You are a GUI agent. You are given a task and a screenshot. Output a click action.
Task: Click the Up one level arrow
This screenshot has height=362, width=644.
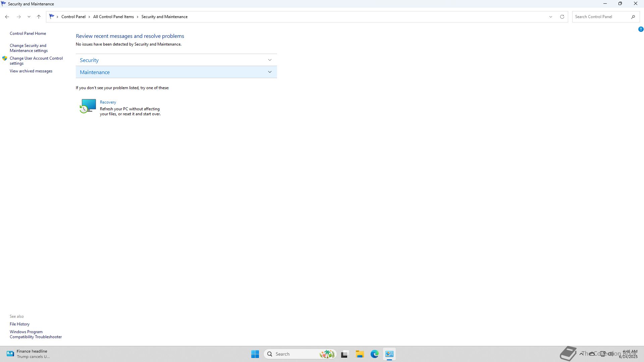coord(39,17)
